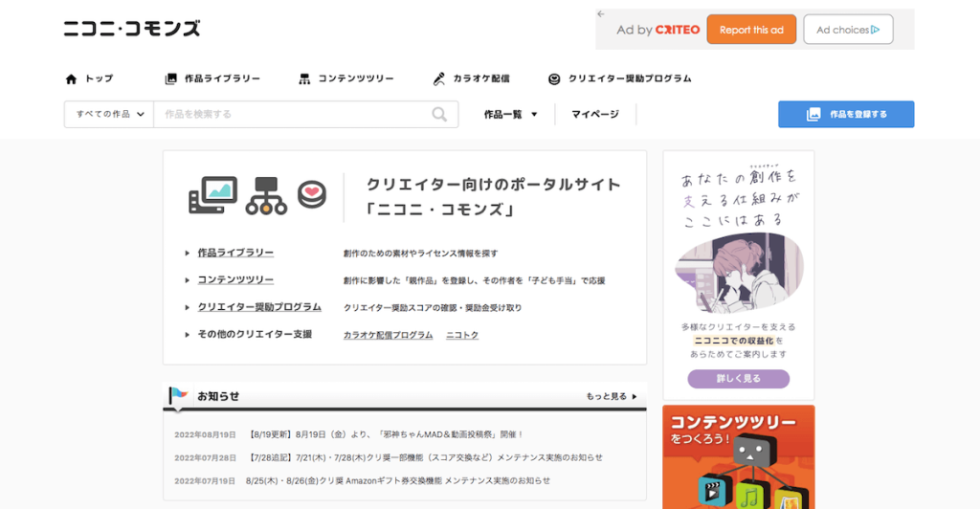Click the large network tree illustration icon

[x=266, y=195]
